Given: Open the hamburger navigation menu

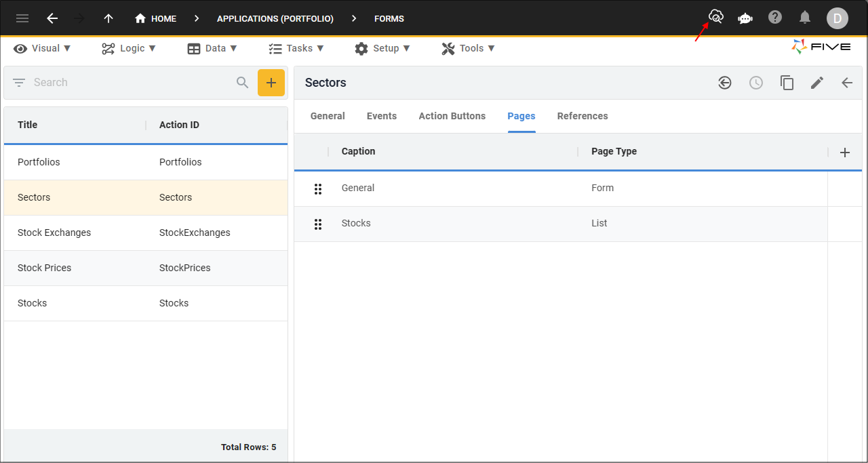Looking at the screenshot, I should [x=22, y=18].
